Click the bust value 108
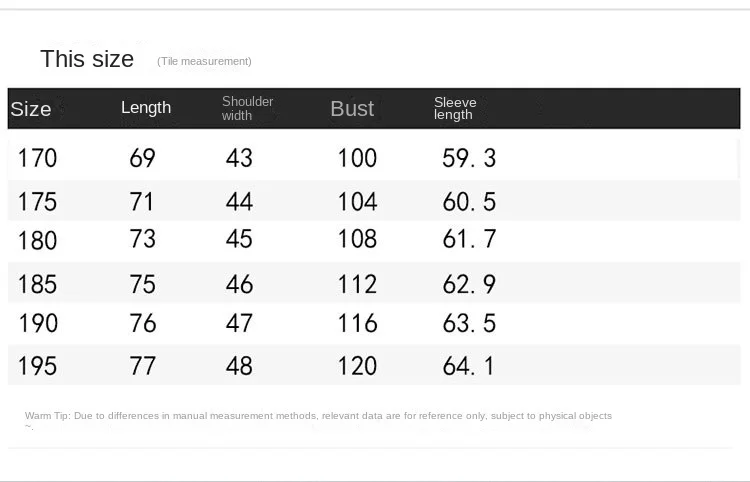The width and height of the screenshot is (750, 482). [357, 239]
